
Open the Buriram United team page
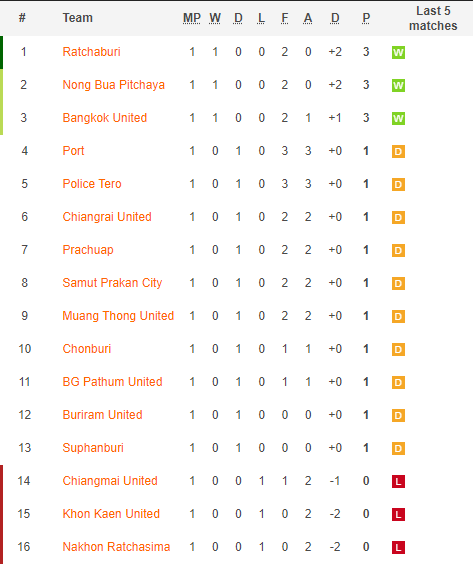tap(103, 415)
